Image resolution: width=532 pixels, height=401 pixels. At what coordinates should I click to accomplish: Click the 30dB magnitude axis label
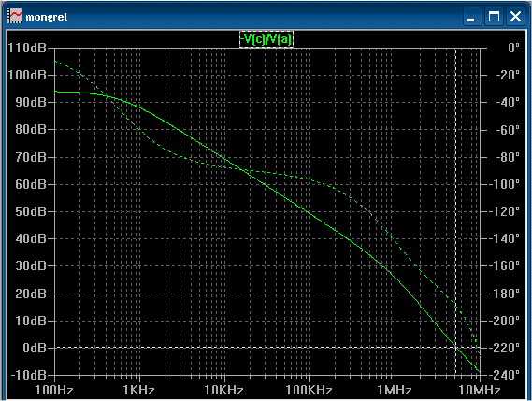click(x=31, y=265)
